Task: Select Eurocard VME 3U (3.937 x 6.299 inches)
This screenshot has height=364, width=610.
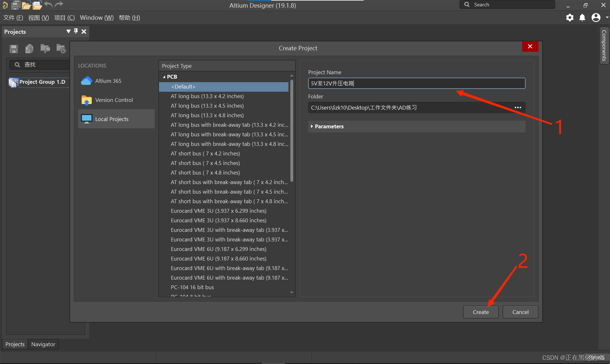Action: [x=224, y=211]
